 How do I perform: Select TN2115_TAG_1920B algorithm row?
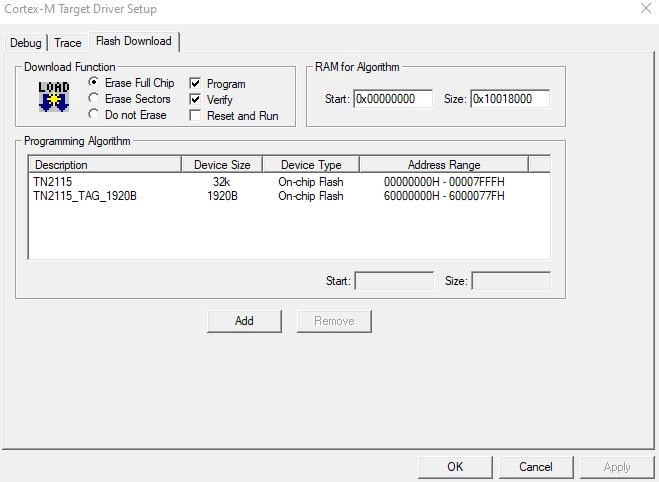point(289,196)
